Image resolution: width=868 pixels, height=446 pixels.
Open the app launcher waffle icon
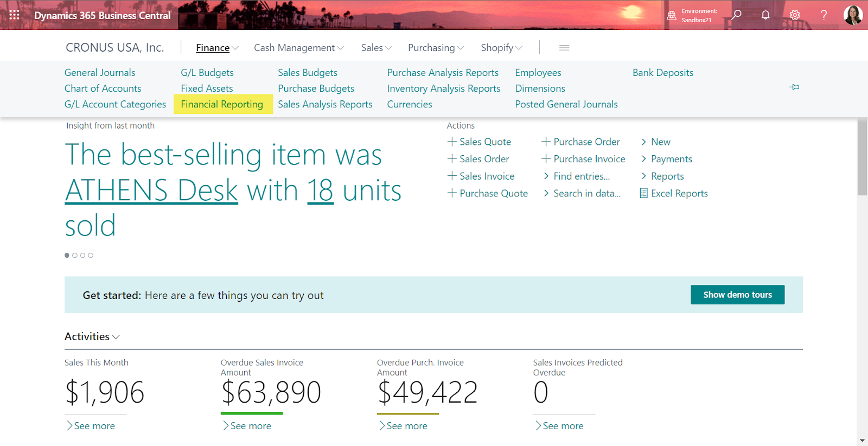(15, 15)
